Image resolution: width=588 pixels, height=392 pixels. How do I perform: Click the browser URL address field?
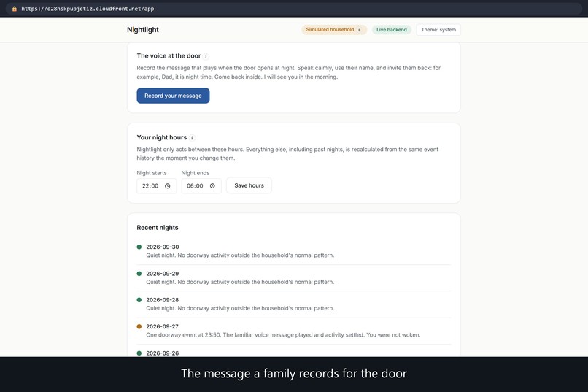tap(294, 9)
